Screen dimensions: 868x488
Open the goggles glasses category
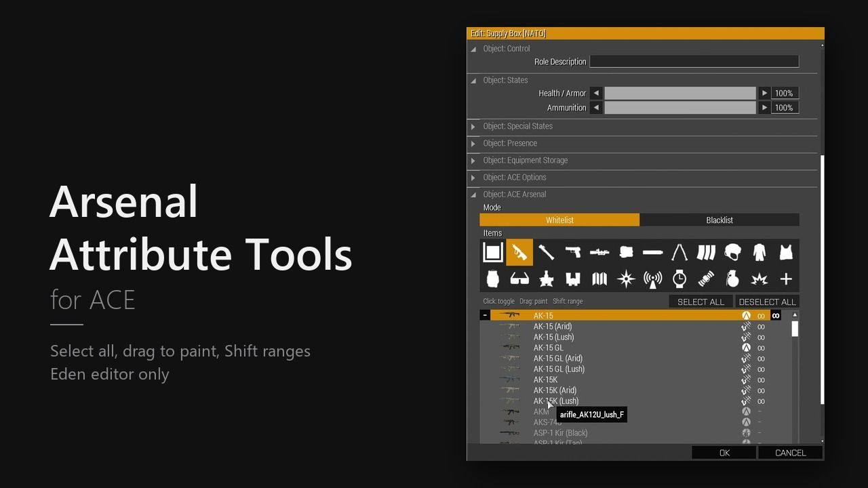519,279
